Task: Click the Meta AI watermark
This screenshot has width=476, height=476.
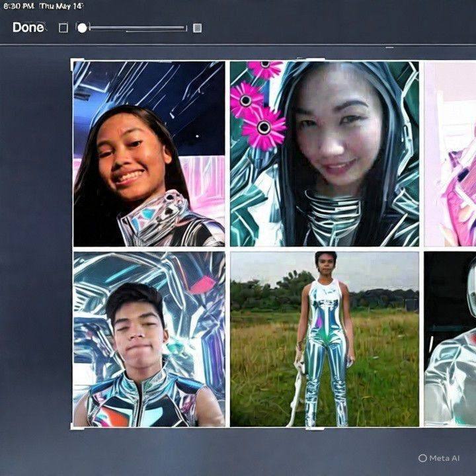Action: [439, 458]
